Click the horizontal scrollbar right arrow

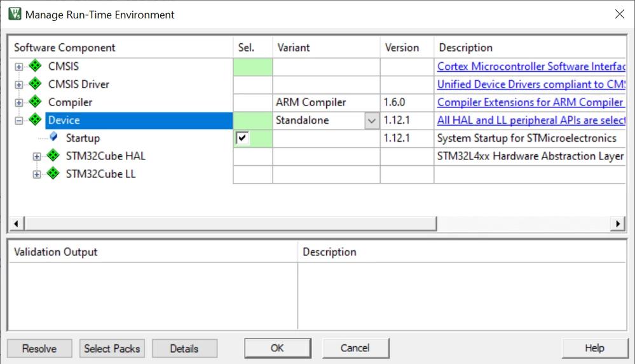(x=618, y=224)
